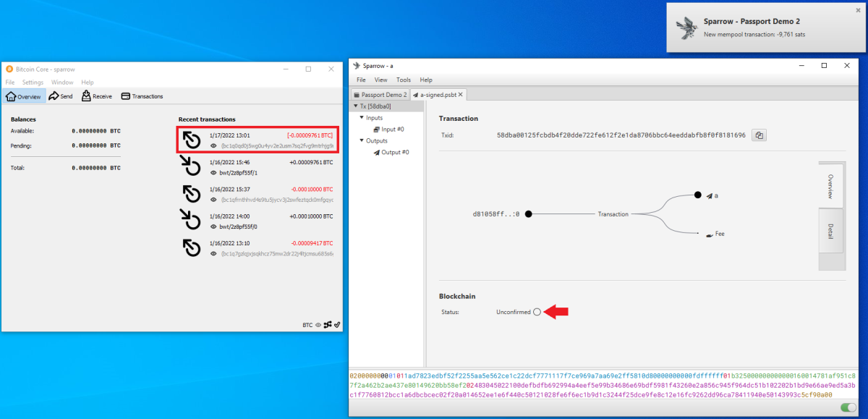Image resolution: width=868 pixels, height=419 pixels.
Task: Click the -0.00009761 BTC amount
Action: (310, 135)
